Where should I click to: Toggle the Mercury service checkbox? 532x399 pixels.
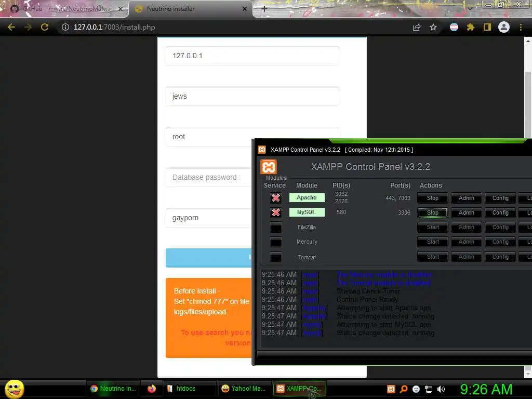(x=276, y=242)
